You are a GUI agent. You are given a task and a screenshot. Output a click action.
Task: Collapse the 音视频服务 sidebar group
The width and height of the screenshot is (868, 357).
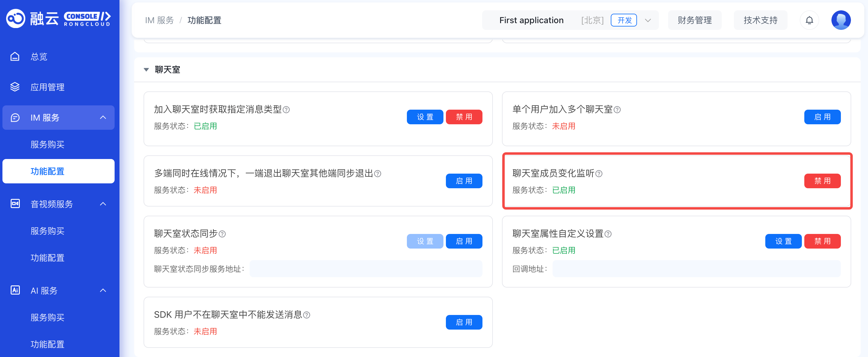point(103,204)
